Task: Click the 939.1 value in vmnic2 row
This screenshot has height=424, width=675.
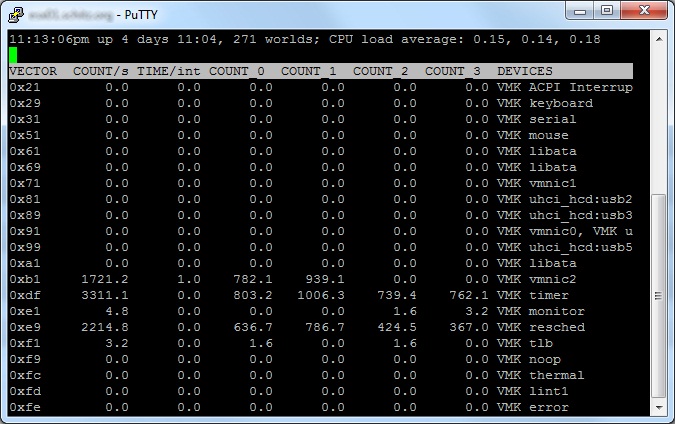Action: pyautogui.click(x=325, y=279)
